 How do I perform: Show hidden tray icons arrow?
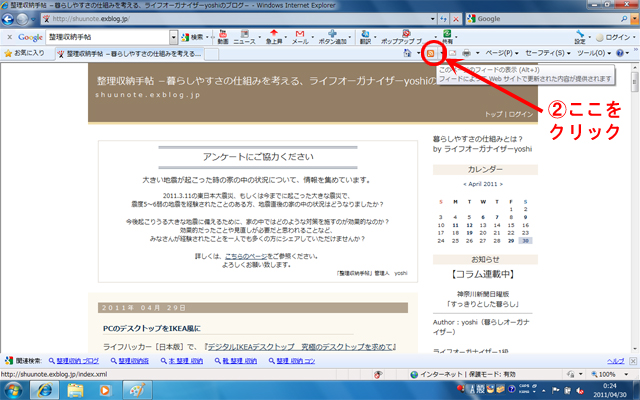[x=544, y=391]
